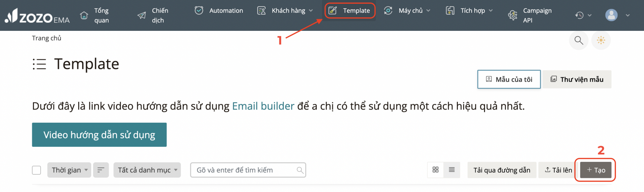Expand the Tích hợp dropdown menu
Image resolution: width=644 pixels, height=192 pixels.
click(x=469, y=11)
